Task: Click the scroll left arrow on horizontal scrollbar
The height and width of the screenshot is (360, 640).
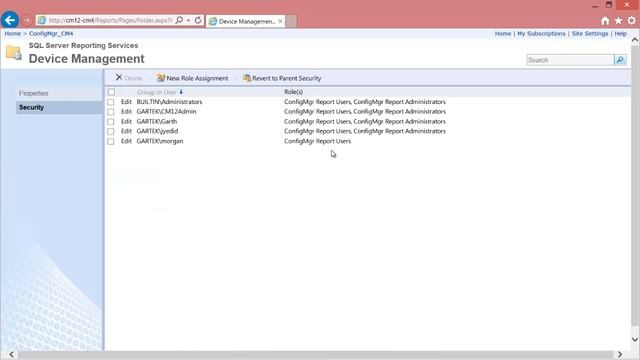Action: coord(11,354)
